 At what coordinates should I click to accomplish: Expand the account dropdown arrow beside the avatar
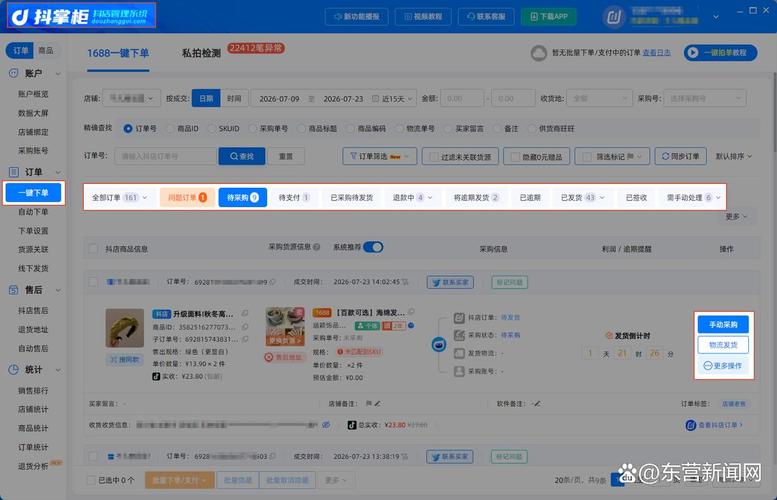[x=716, y=17]
